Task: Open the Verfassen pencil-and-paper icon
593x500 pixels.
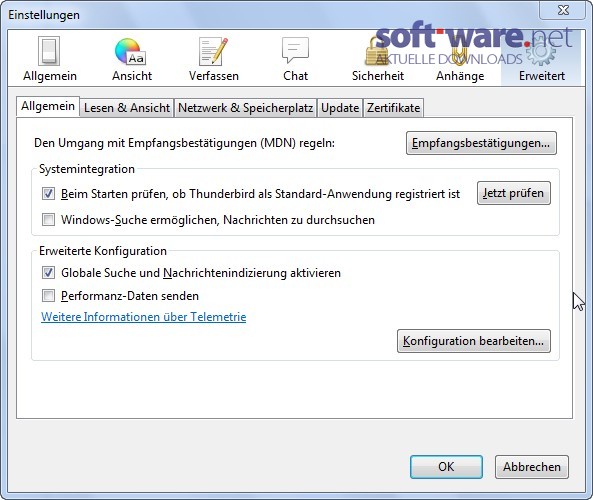Action: coord(213,51)
